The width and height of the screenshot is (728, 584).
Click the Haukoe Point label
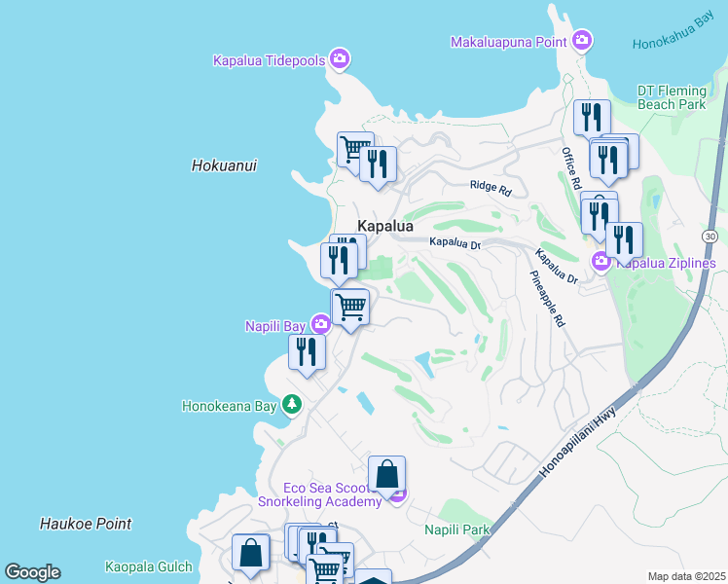86,524
